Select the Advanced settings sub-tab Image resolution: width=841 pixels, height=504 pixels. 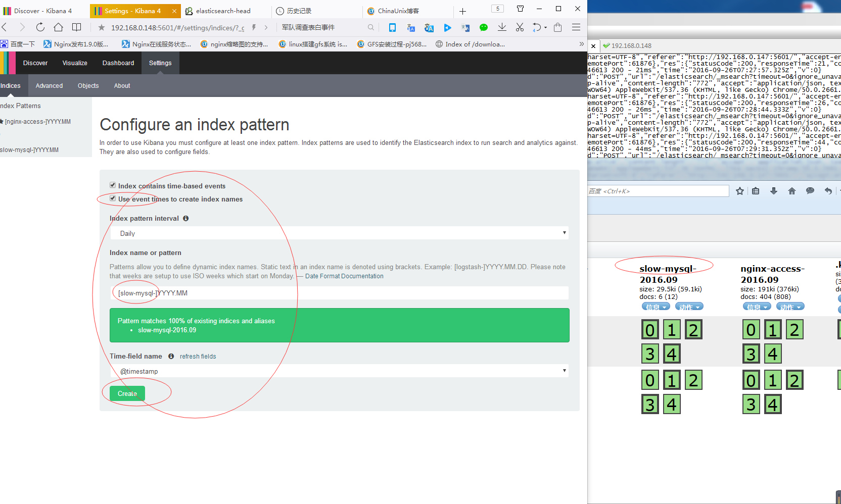pyautogui.click(x=49, y=86)
